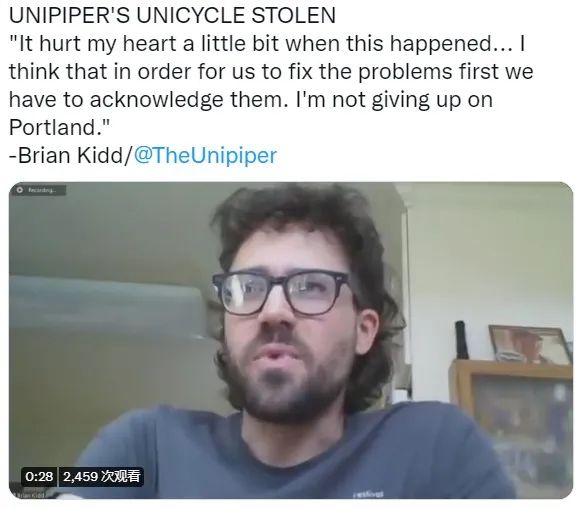Click the Recording status indicator in video
Viewport: 578px width, 509px height.
(x=38, y=190)
